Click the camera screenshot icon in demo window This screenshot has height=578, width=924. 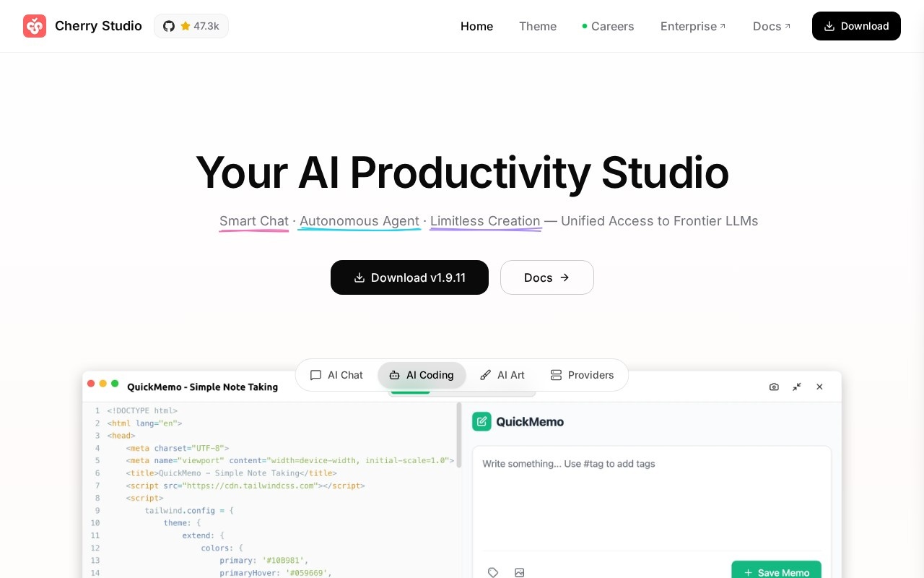click(774, 387)
